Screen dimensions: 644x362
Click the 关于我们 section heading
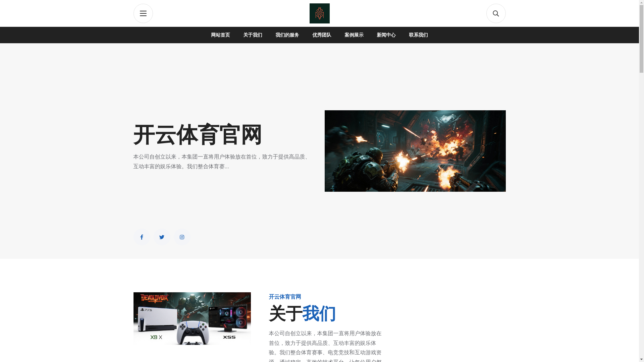(302, 314)
